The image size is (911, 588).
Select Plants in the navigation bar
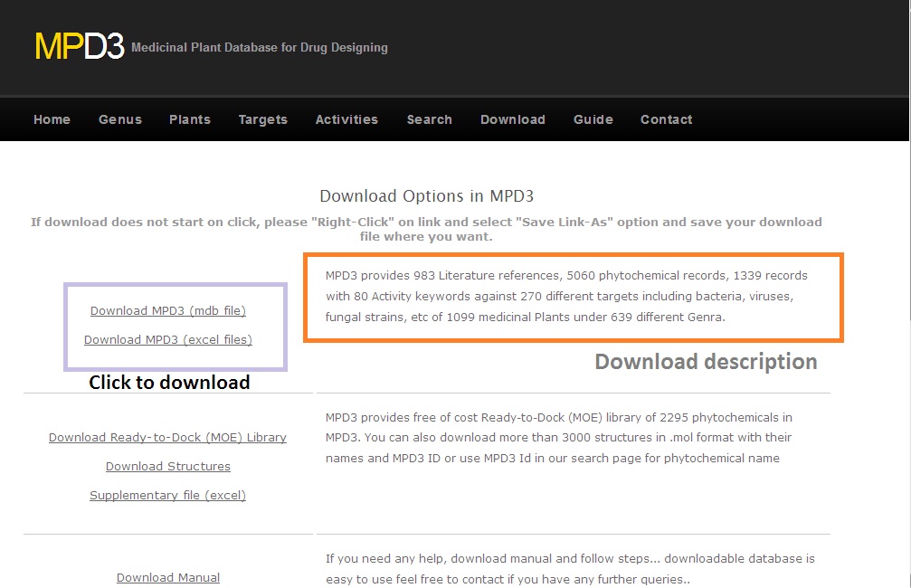[x=190, y=119]
